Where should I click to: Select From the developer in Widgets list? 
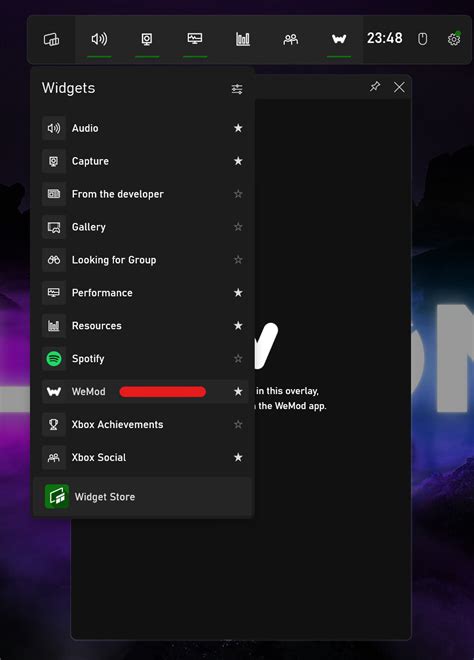point(145,194)
